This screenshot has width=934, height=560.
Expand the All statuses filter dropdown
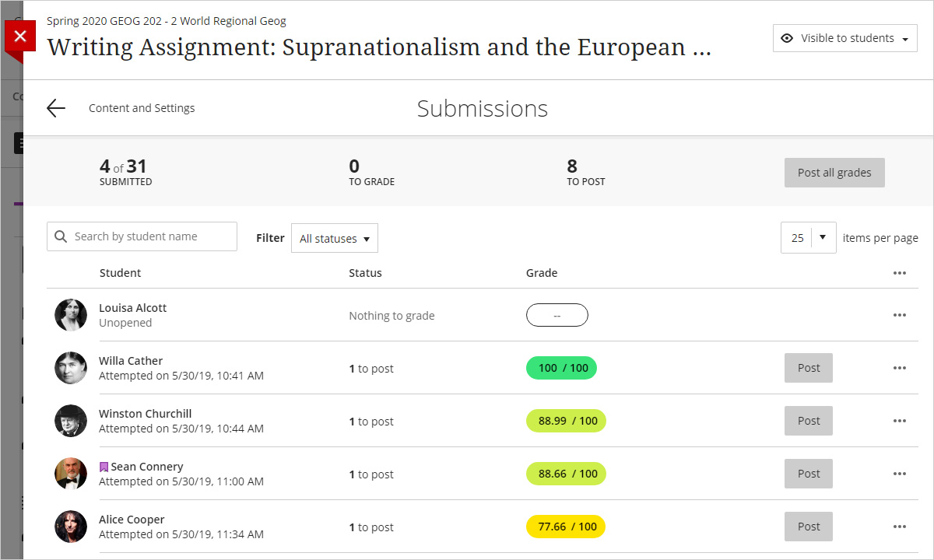point(335,239)
